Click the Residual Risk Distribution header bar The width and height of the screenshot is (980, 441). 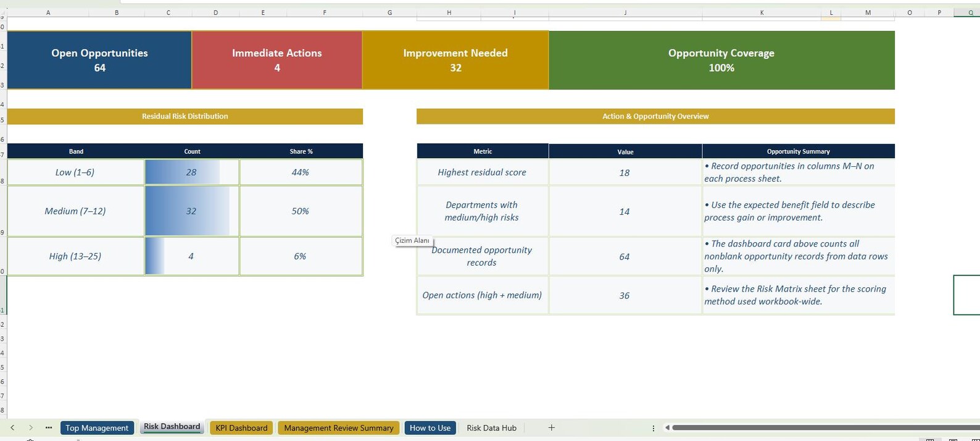click(x=185, y=116)
